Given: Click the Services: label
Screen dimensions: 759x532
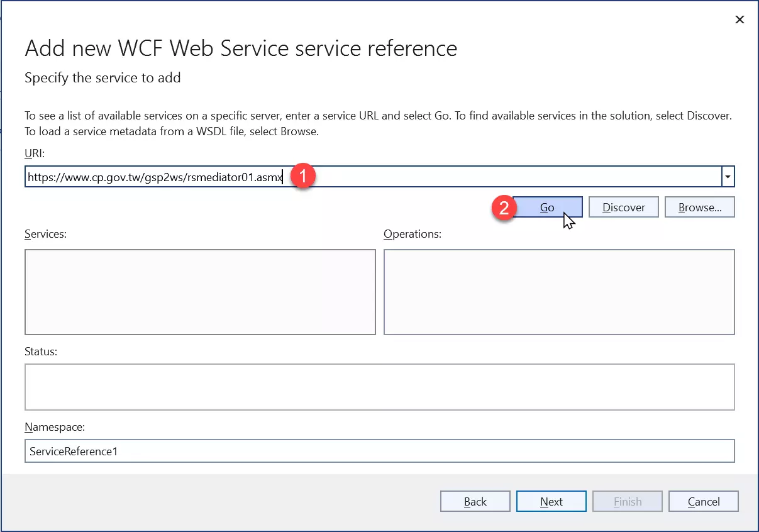Looking at the screenshot, I should (x=46, y=234).
